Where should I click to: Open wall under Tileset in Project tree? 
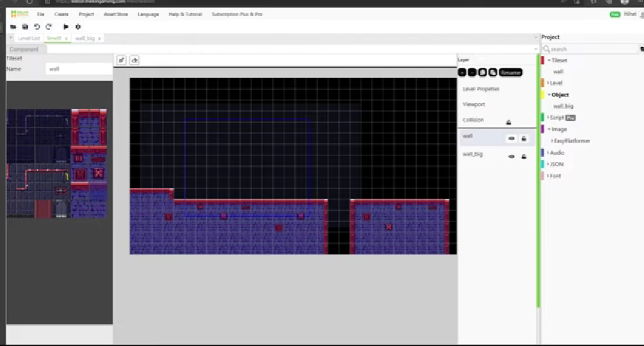point(558,71)
